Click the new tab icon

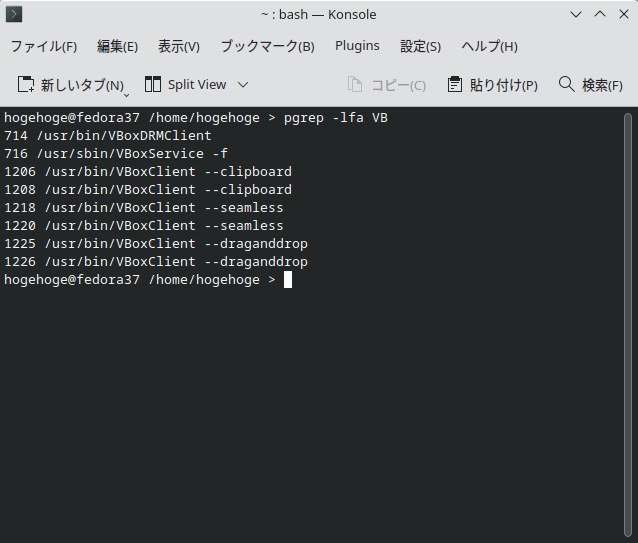(26, 85)
